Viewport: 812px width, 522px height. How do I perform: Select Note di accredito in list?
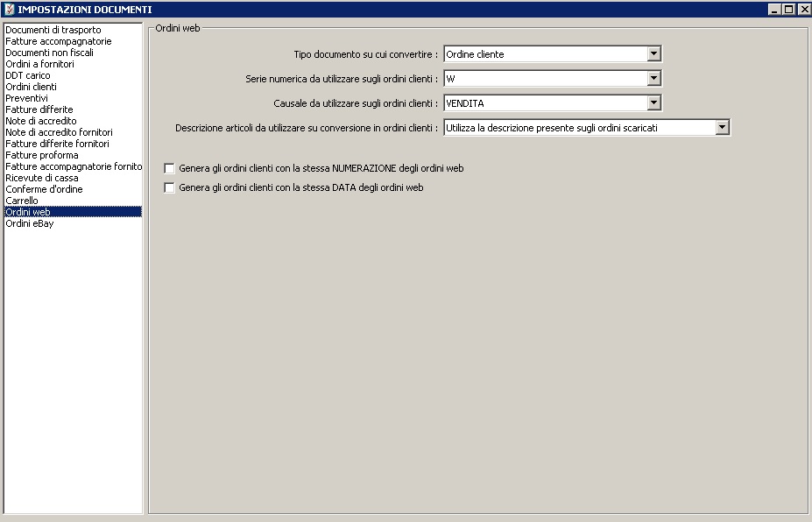[73, 121]
